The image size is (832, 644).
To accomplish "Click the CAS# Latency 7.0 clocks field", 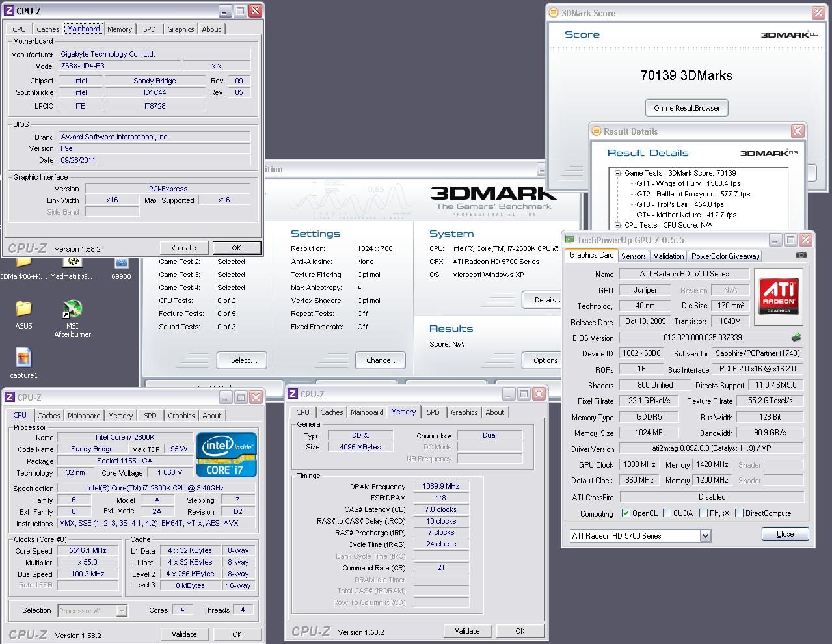I will pos(441,510).
